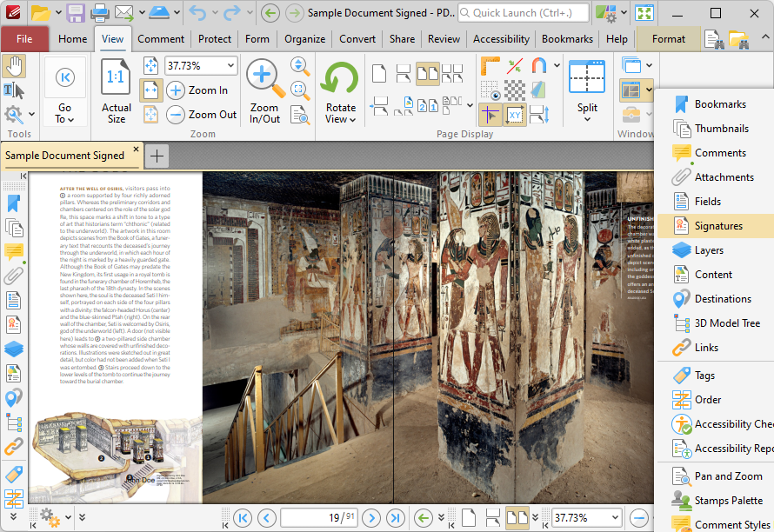Switch to the Organize tab
774x532 pixels.
pyautogui.click(x=304, y=39)
